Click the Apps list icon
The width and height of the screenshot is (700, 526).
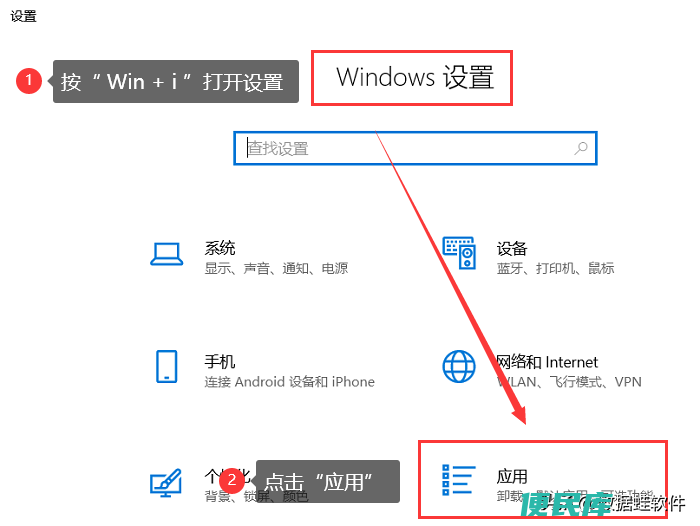459,480
